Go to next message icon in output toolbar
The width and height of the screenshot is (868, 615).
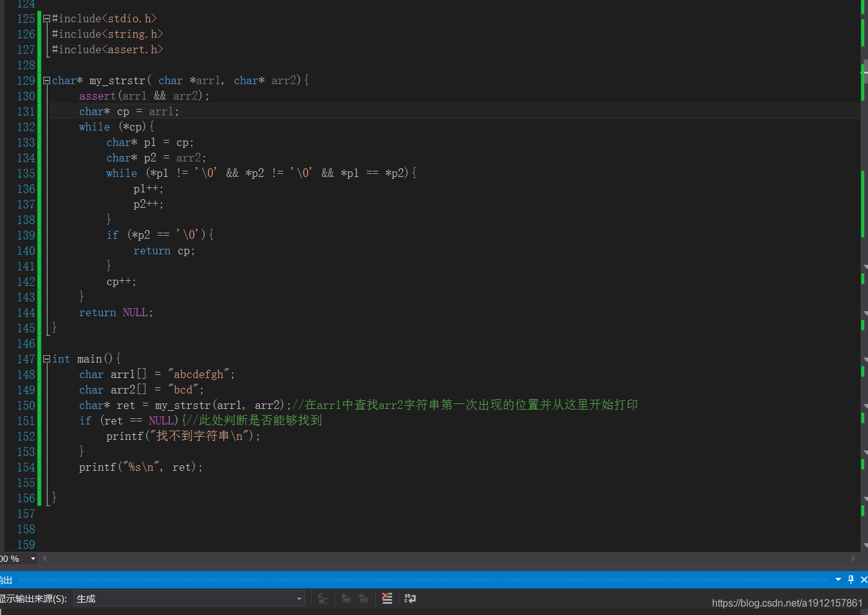pos(363,598)
